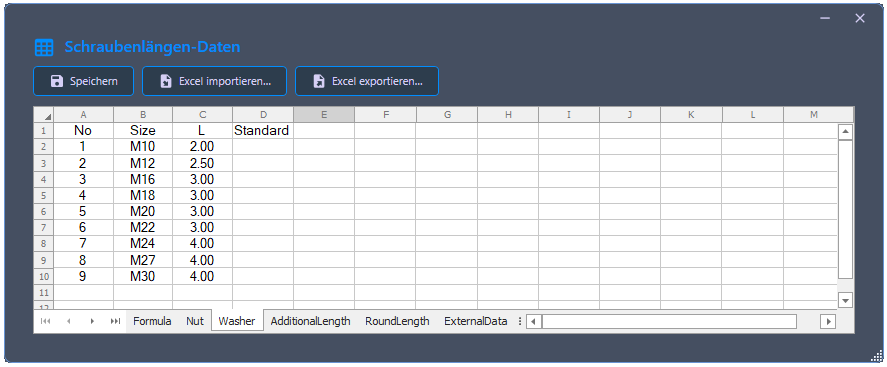Select column A header
The height and width of the screenshot is (367, 887).
point(84,115)
